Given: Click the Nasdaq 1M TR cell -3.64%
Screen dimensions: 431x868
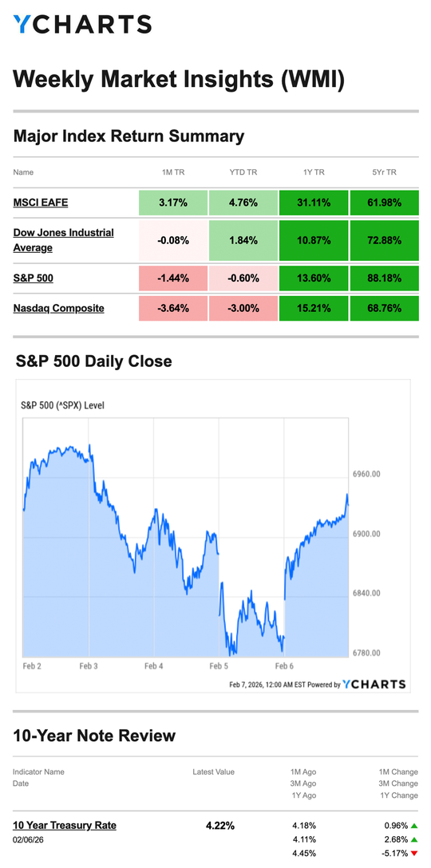Looking at the screenshot, I should pos(173,308).
